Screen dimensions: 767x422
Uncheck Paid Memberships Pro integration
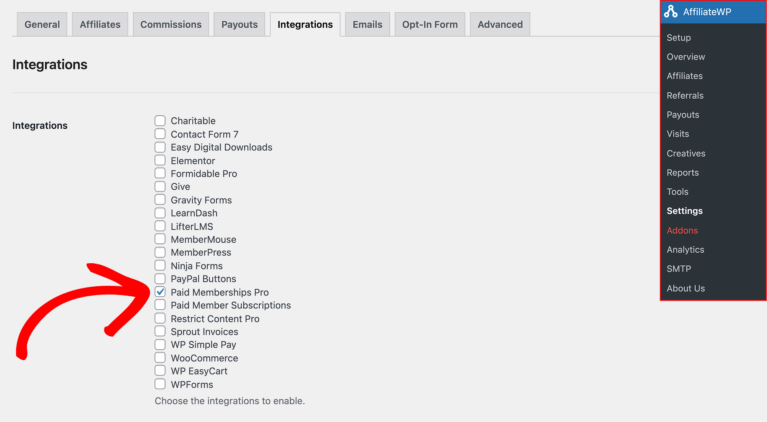coord(160,292)
